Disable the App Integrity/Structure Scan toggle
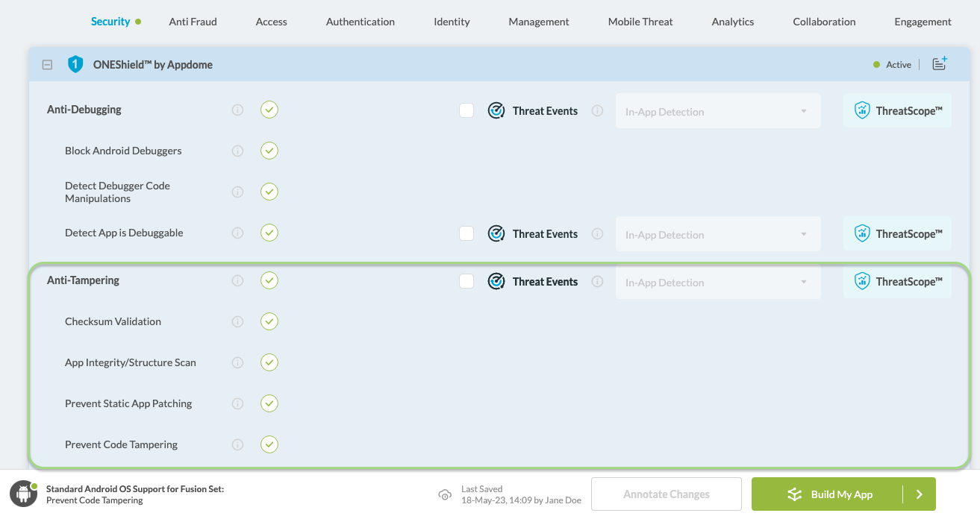The image size is (980, 516). [269, 362]
